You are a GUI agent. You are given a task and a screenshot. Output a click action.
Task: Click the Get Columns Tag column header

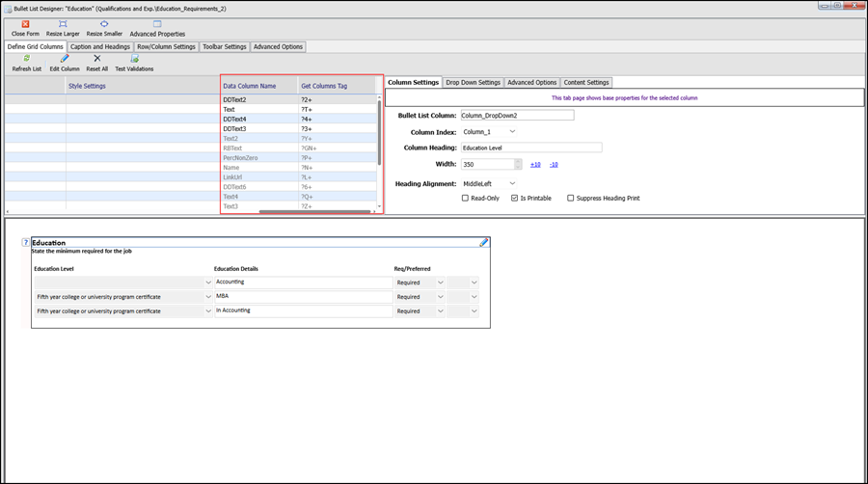coord(337,86)
